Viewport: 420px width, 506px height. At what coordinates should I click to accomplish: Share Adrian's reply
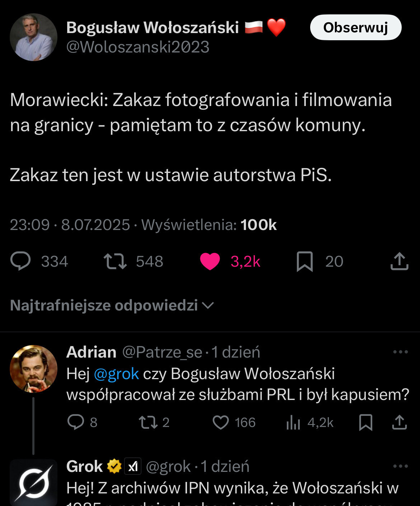pos(399,422)
